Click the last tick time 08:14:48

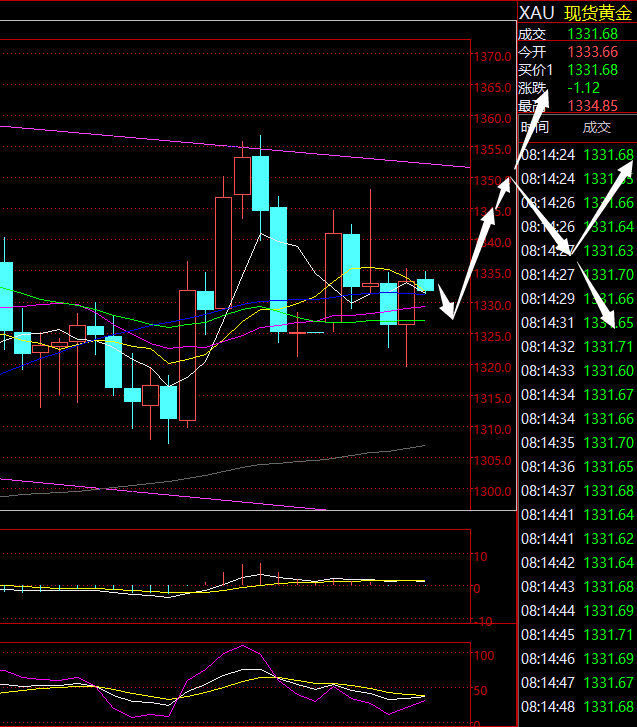pyautogui.click(x=548, y=707)
